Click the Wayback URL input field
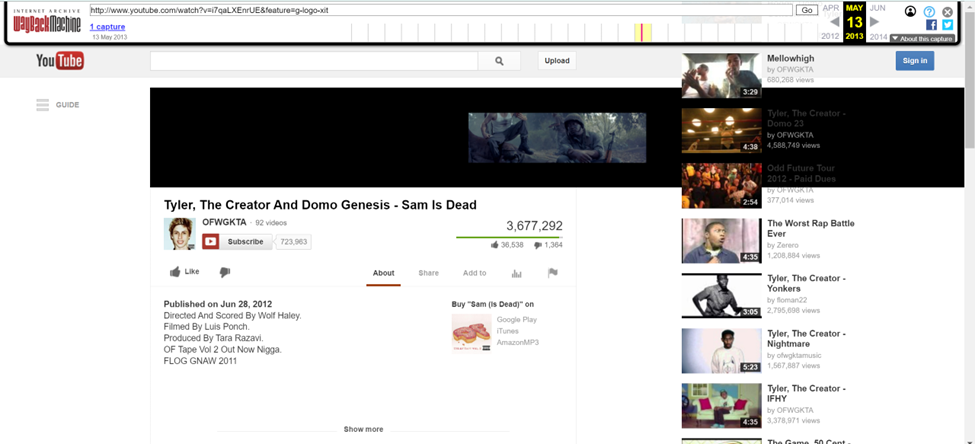Image resolution: width=975 pixels, height=444 pixels. pyautogui.click(x=441, y=10)
